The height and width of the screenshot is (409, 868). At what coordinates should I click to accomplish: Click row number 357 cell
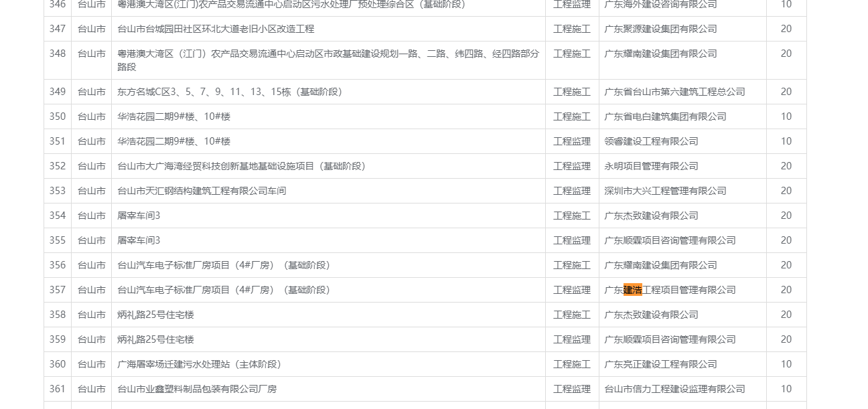pos(58,290)
